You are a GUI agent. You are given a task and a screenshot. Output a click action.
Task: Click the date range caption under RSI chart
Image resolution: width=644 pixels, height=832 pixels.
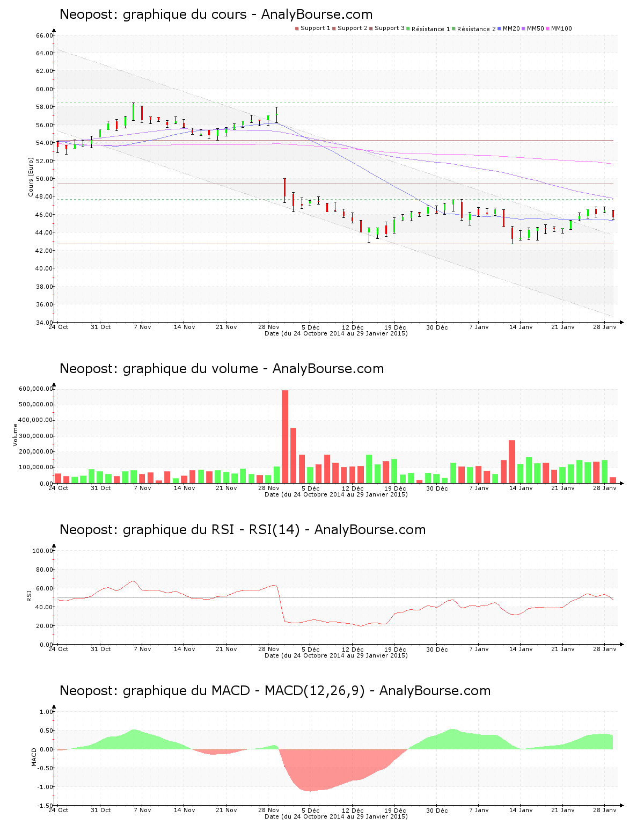point(336,655)
